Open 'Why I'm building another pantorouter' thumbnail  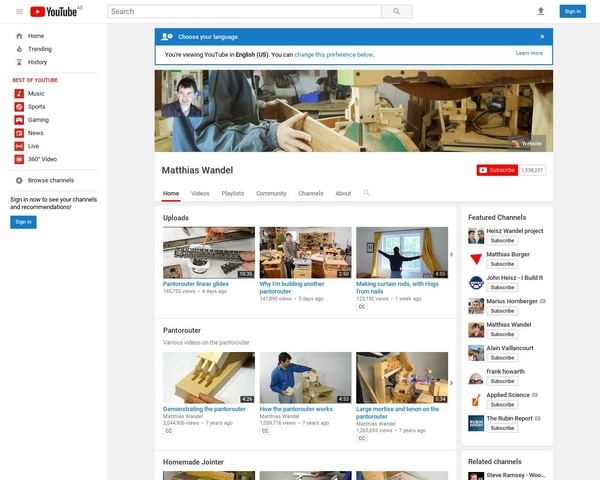coord(305,253)
